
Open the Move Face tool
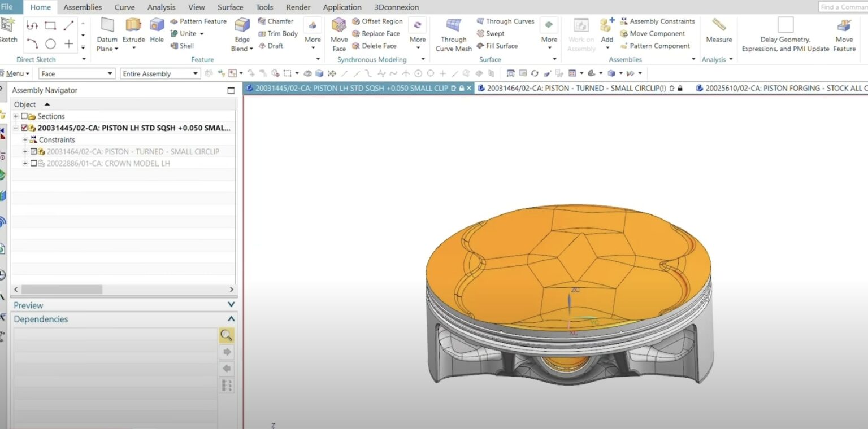339,25
